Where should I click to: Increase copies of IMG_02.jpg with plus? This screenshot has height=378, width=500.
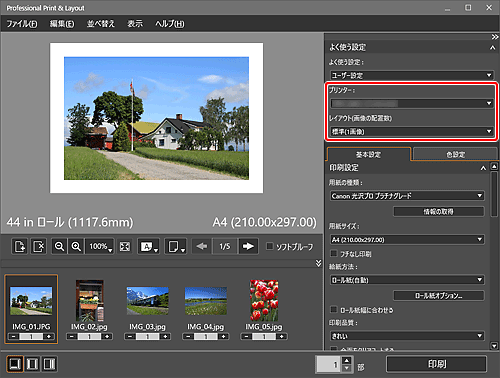point(107,337)
